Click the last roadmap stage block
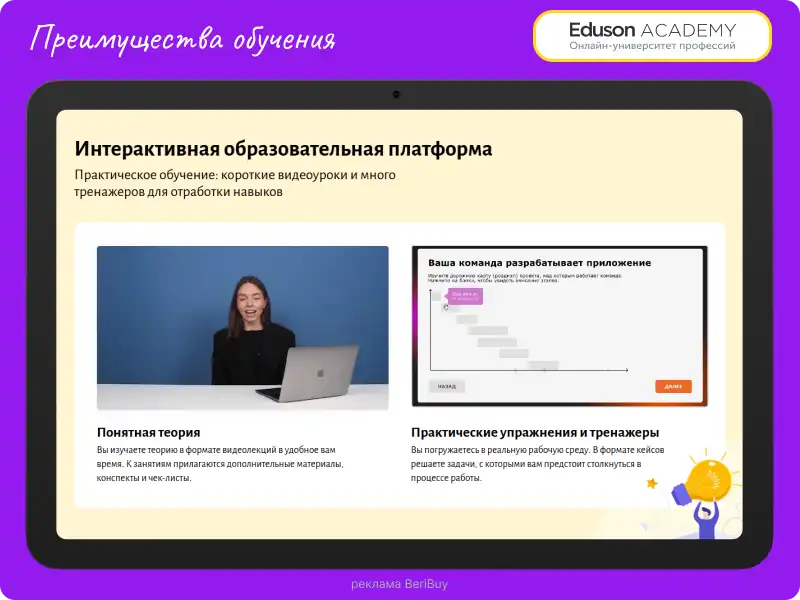The height and width of the screenshot is (600, 800). point(545,366)
